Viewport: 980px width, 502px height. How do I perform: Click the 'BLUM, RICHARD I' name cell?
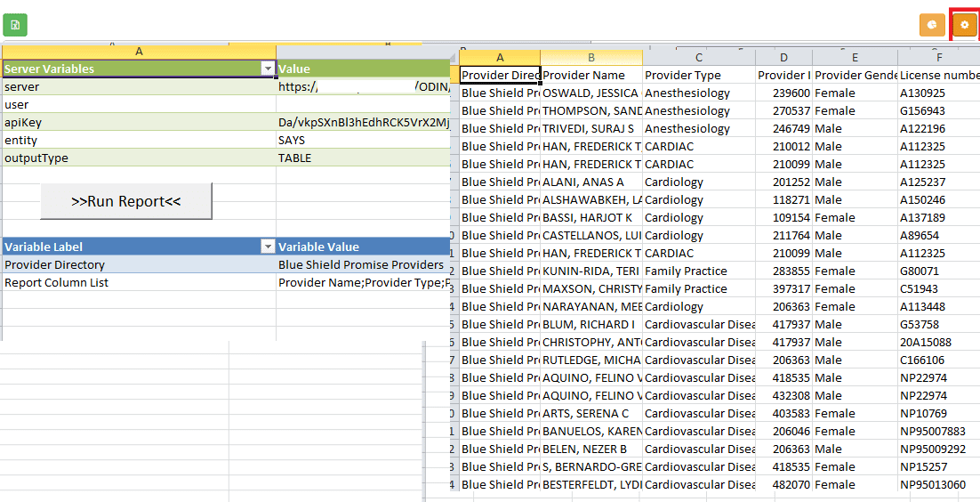[x=591, y=324]
